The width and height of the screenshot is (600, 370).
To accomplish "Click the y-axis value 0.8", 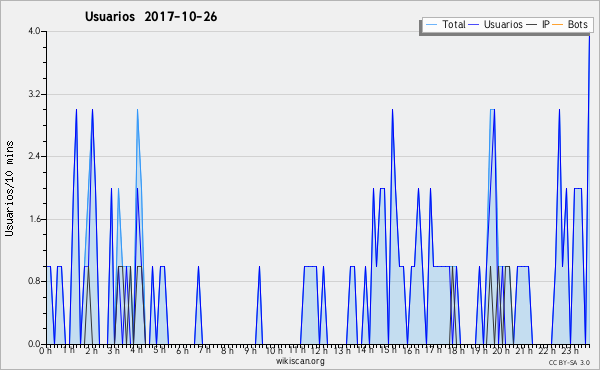I will [x=34, y=281].
